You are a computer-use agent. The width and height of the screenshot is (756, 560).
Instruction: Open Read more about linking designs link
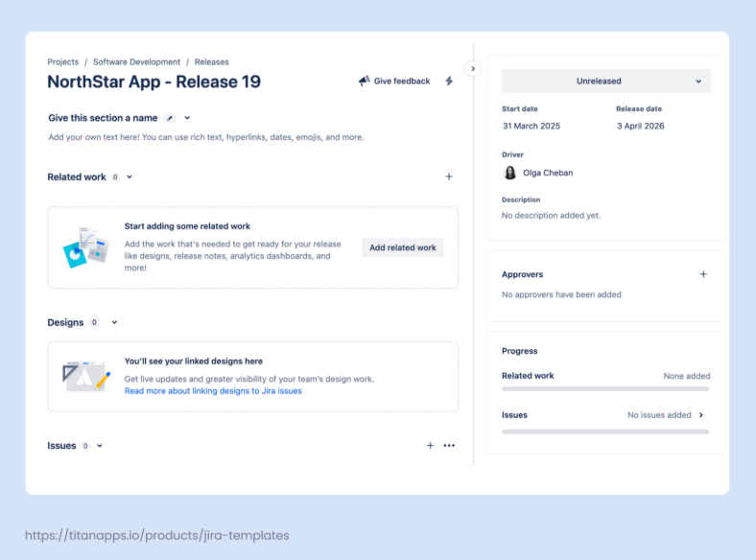click(213, 391)
